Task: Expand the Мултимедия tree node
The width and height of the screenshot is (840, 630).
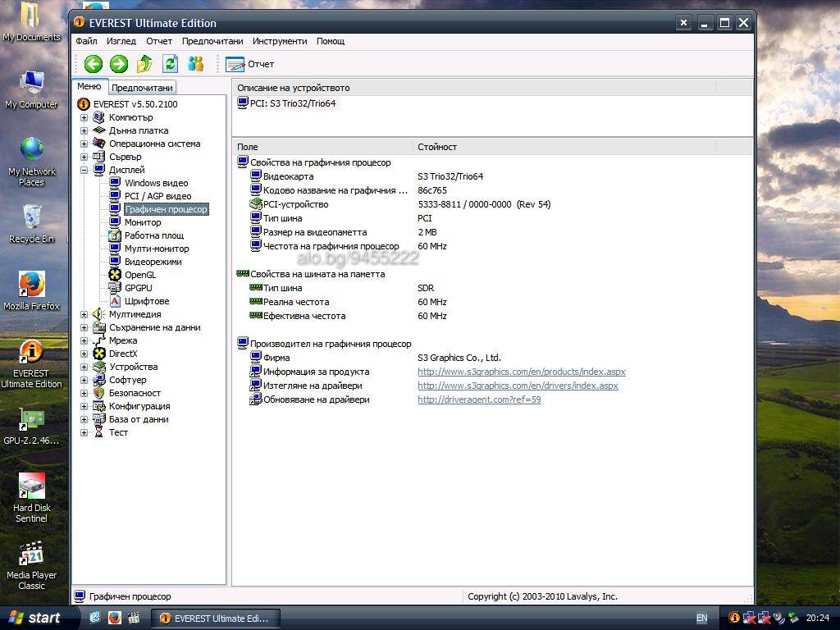Action: (x=84, y=314)
